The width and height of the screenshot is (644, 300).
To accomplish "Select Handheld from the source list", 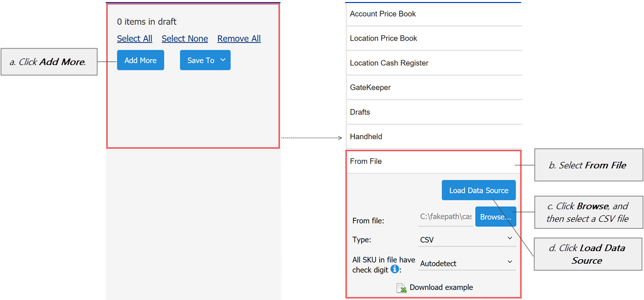I will [366, 136].
